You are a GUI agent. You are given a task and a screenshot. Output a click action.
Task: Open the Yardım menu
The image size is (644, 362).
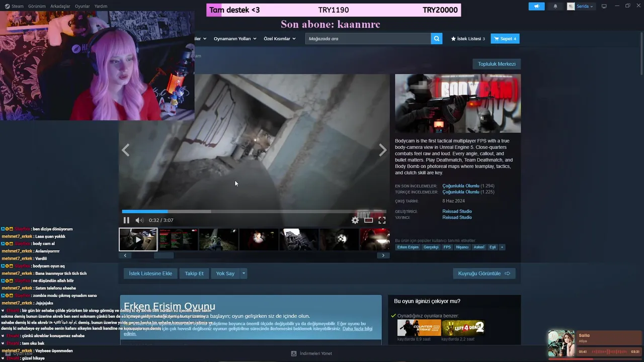coord(101,6)
